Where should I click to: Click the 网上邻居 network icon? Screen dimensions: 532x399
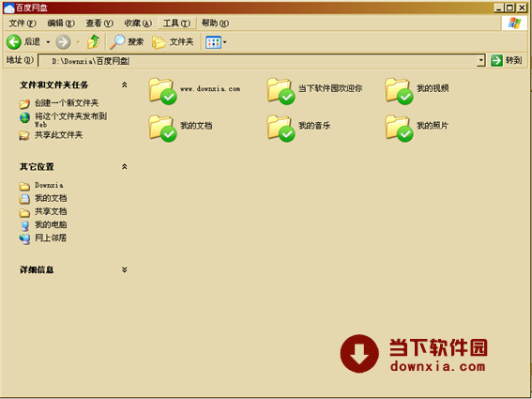[24, 239]
